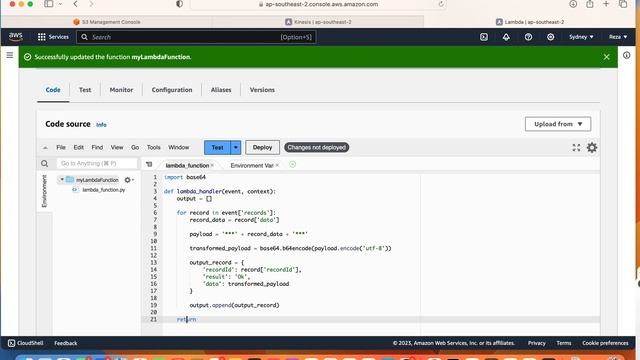This screenshot has width=640, height=360.
Task: Open the left navigation hamburger menu
Action: pos(10,55)
